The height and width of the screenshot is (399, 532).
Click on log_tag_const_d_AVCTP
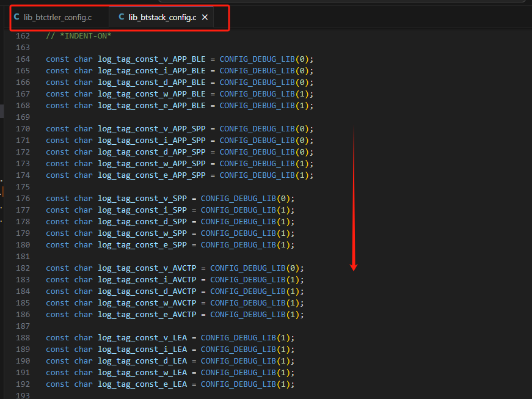(x=147, y=291)
